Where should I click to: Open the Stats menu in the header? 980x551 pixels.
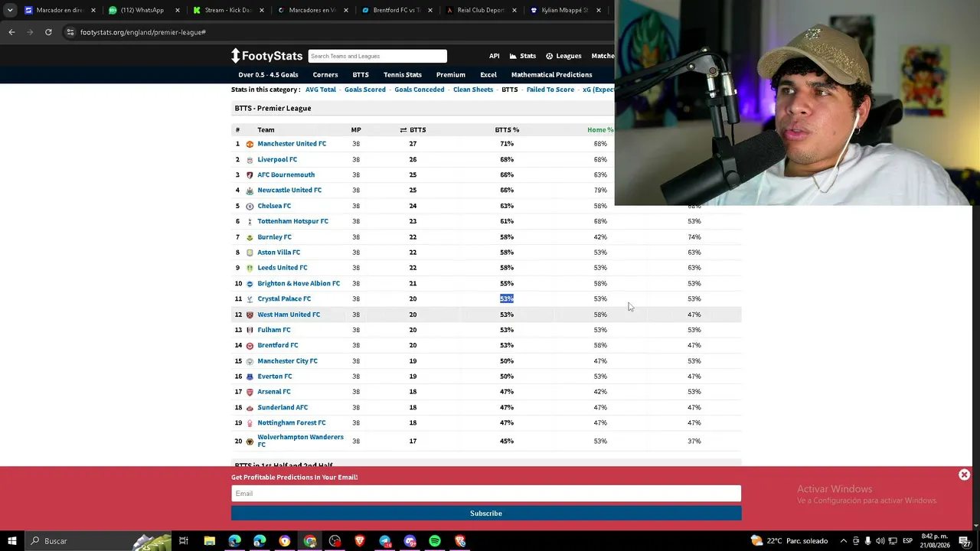[523, 56]
